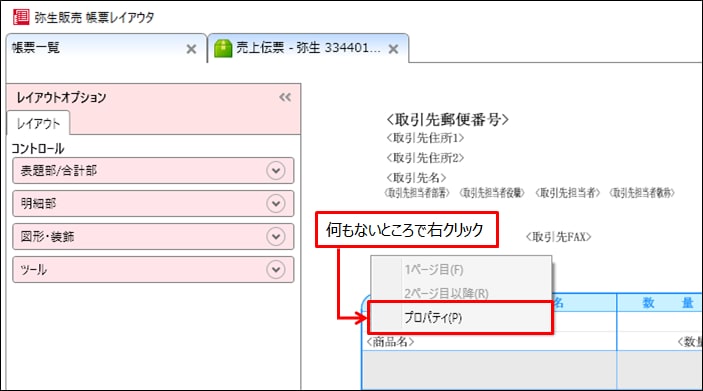This screenshot has width=703, height=391.
Task: Select the レイアウト tab in options panel
Action: point(38,123)
